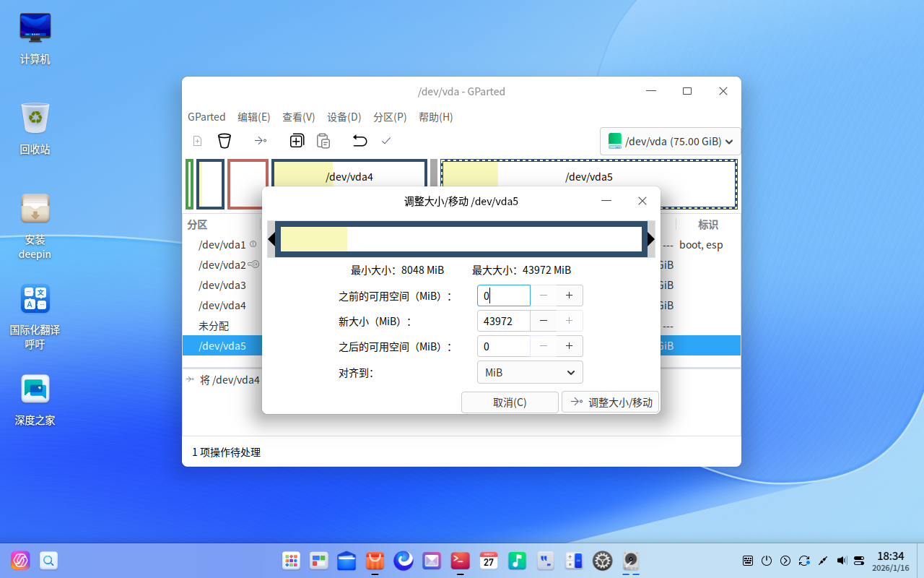The width and height of the screenshot is (924, 578).
Task: Select the Delete partition trash icon
Action: 225,140
